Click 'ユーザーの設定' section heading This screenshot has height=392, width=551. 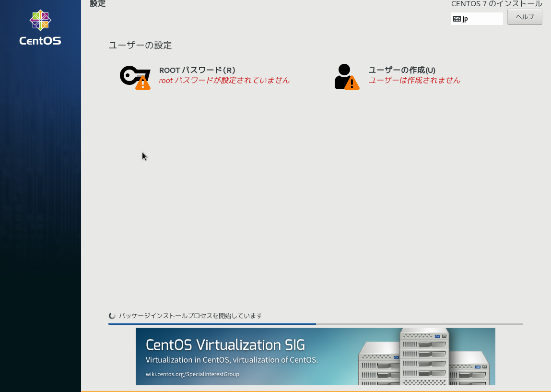coord(140,45)
